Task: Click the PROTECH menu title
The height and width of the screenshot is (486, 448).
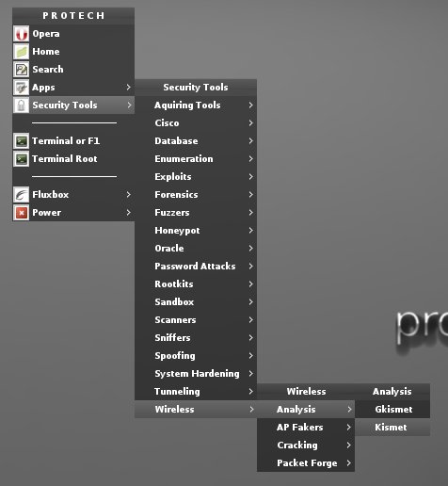Action: (x=73, y=16)
